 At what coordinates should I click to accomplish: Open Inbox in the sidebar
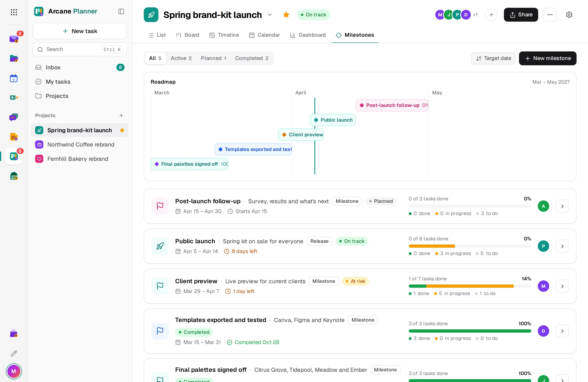[x=80, y=67]
